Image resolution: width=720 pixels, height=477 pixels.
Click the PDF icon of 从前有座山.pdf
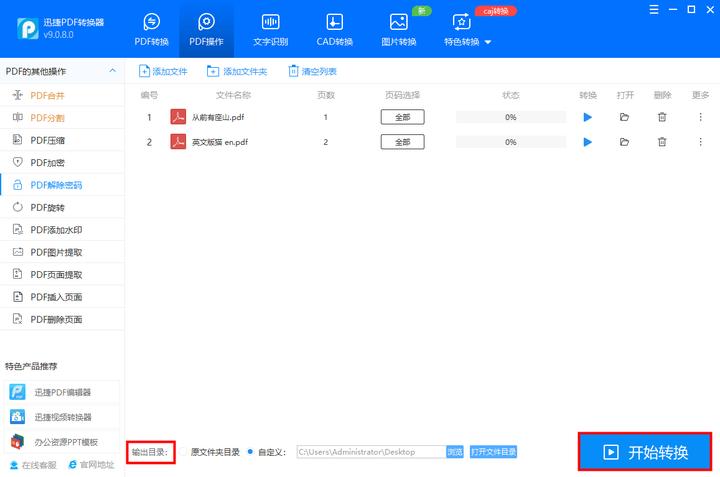(178, 117)
